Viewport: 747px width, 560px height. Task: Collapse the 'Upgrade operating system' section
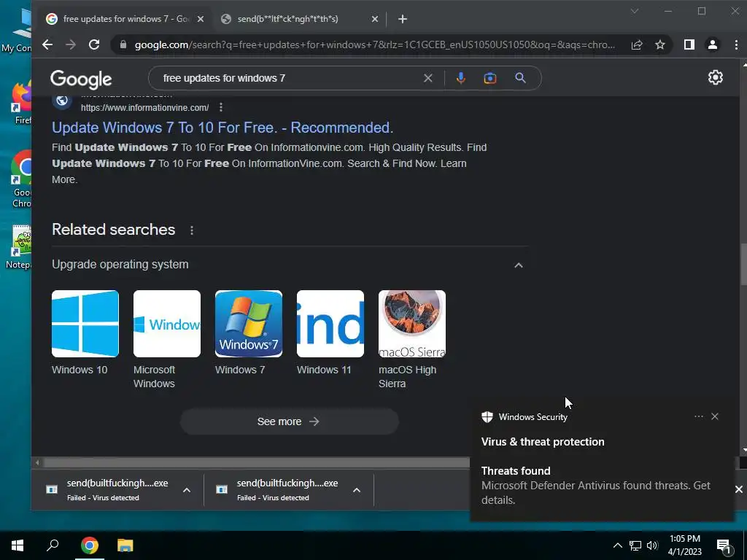click(519, 265)
